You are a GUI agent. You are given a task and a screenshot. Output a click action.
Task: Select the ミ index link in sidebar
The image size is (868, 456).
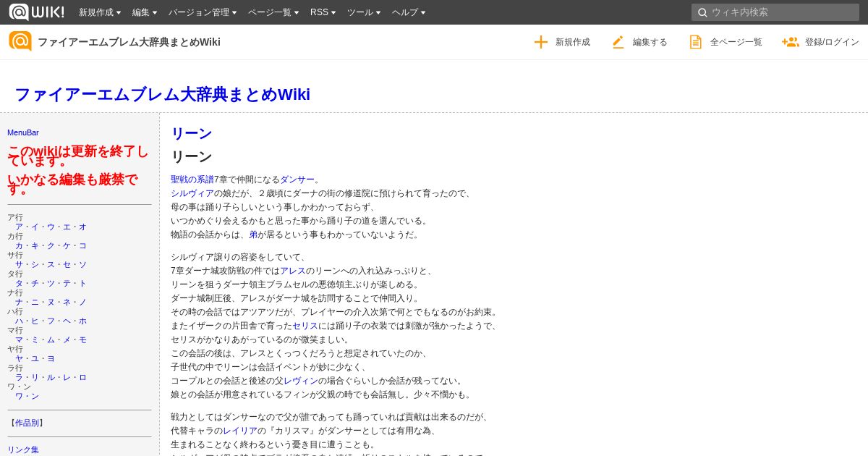(35, 339)
